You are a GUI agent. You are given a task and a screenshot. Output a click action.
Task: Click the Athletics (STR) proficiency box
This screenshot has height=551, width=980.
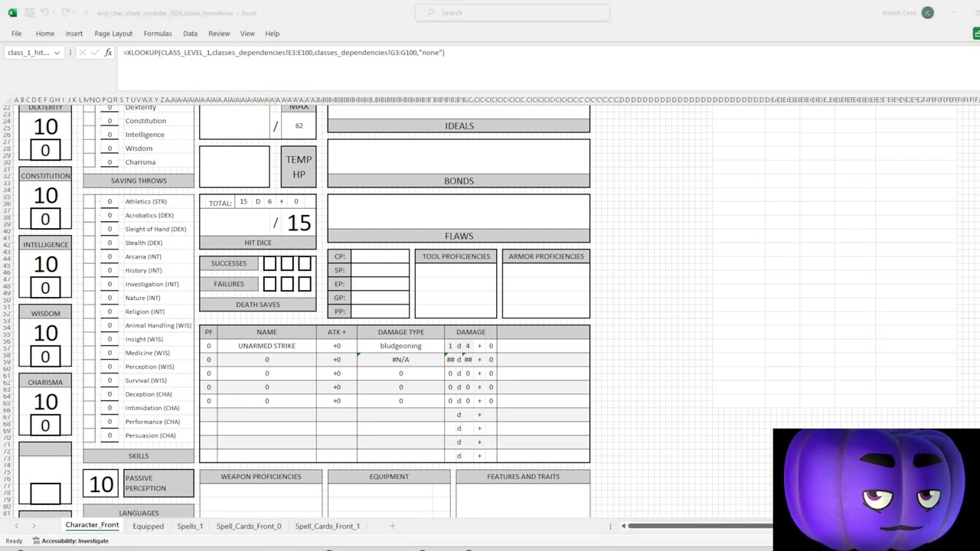(x=90, y=201)
